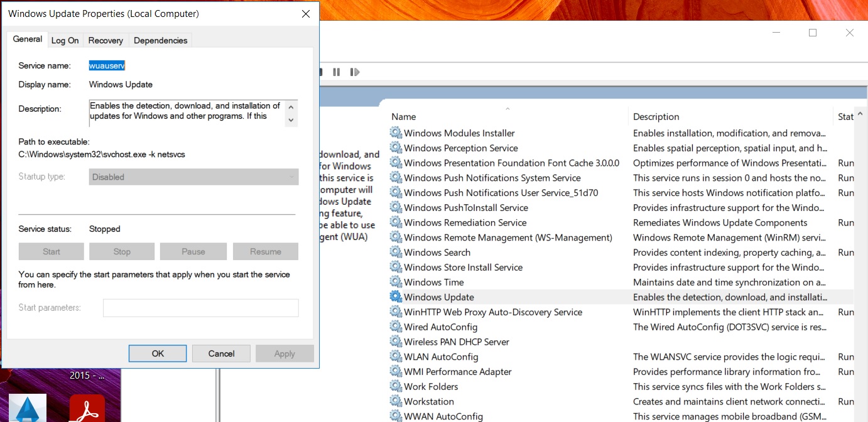The height and width of the screenshot is (422, 868).
Task: Switch to the Log On tab
Action: click(x=65, y=40)
